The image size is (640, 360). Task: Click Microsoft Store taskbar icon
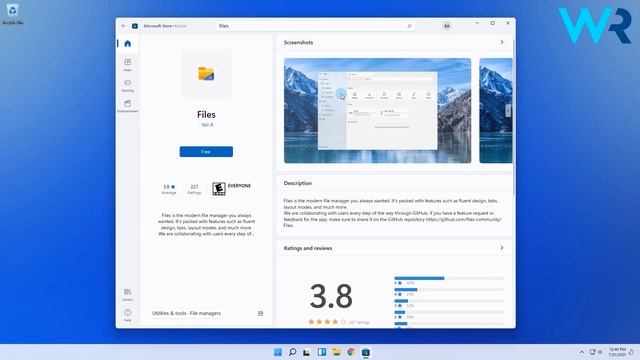point(366,352)
